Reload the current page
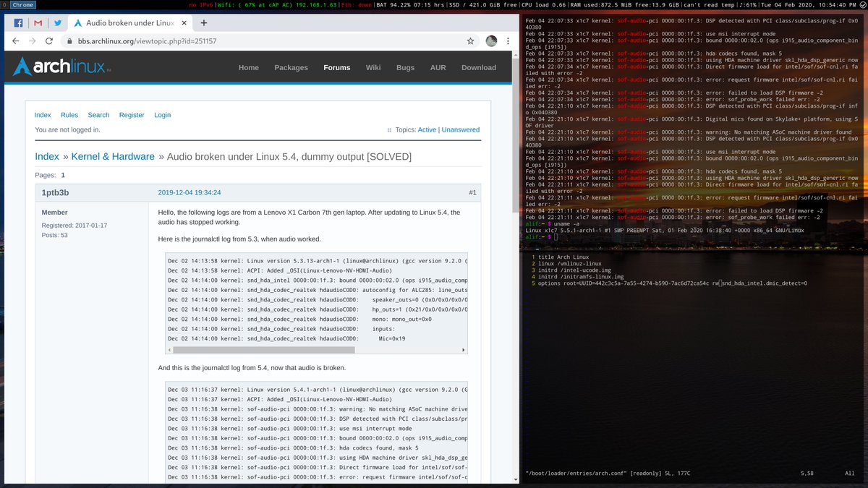This screenshot has width=868, height=488. [x=49, y=41]
